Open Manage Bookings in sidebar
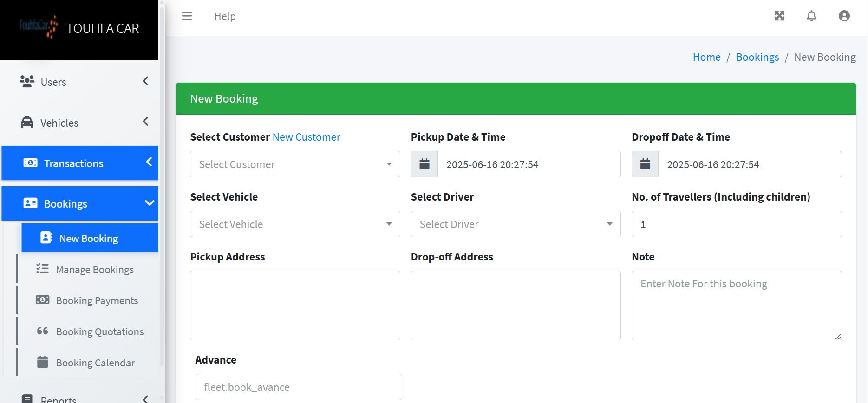Screen dimensions: 868x403 coord(95,270)
